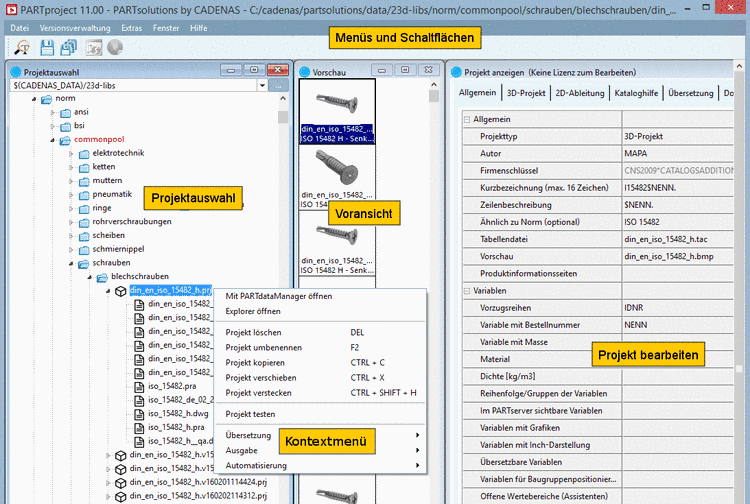Click the muttern folder icon
Screen dimensions: 750x504
[84, 181]
